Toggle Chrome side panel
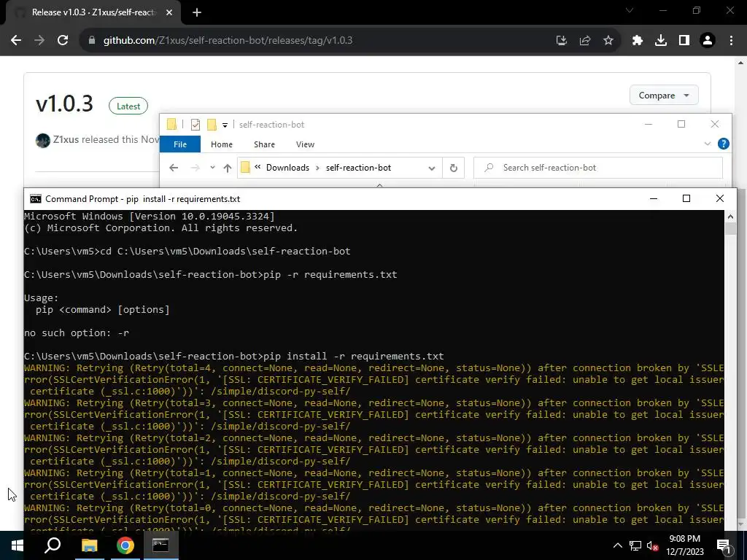This screenshot has height=560, width=747. coord(684,41)
